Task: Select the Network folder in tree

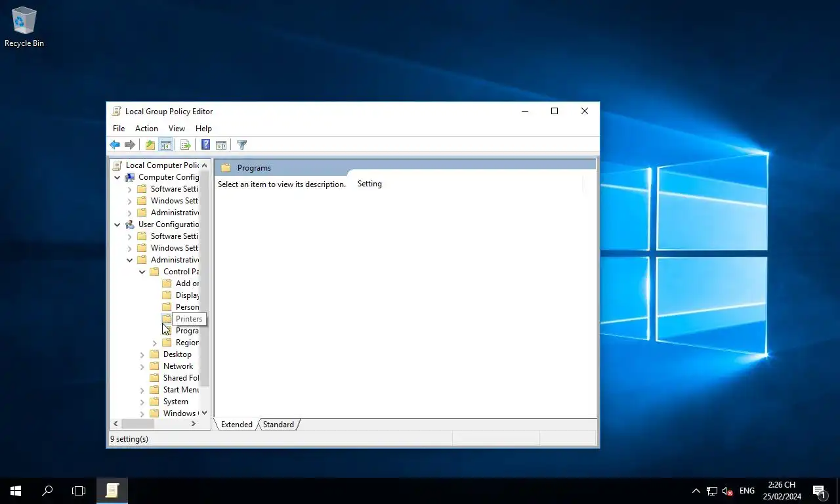Action: click(x=171, y=366)
